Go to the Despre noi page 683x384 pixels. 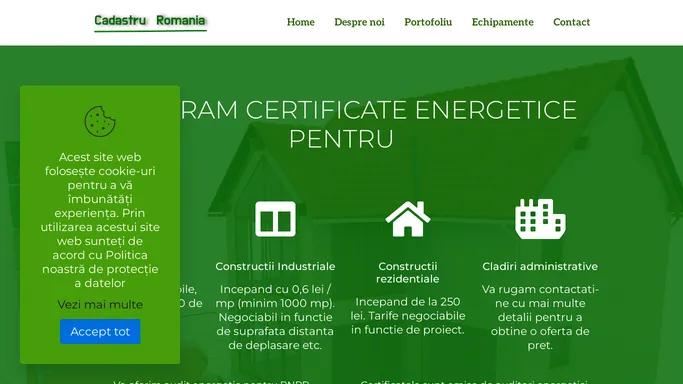359,22
